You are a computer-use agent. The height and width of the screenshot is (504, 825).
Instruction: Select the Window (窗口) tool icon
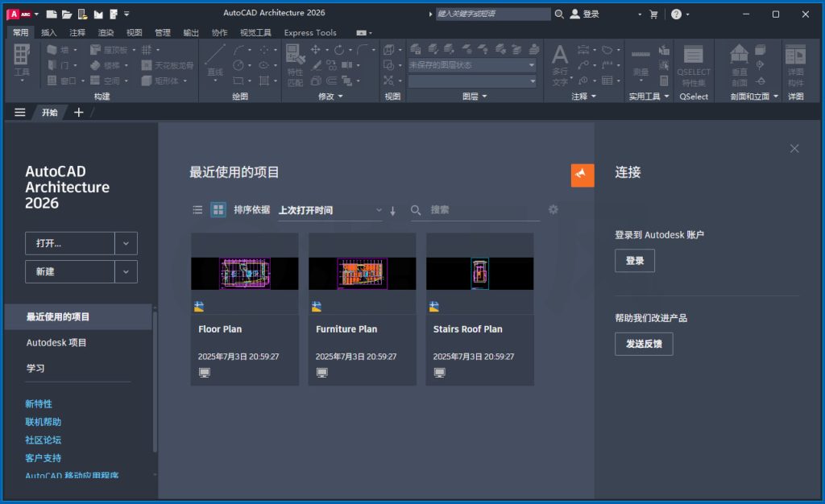[52, 81]
